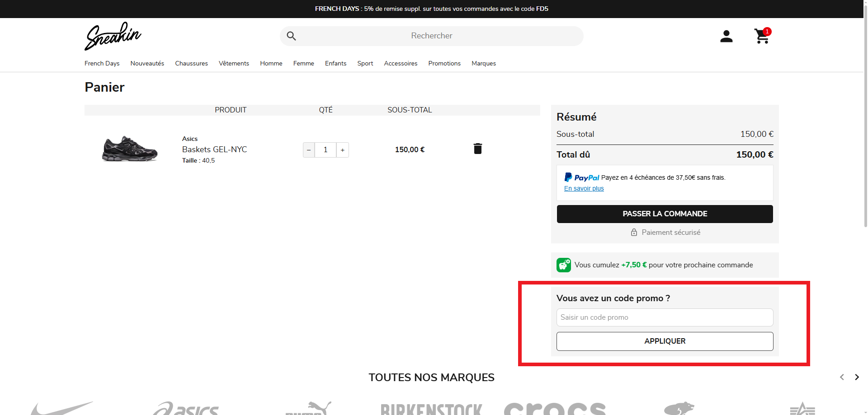The width and height of the screenshot is (868, 415).
Task: Open the user account icon
Action: (726, 36)
